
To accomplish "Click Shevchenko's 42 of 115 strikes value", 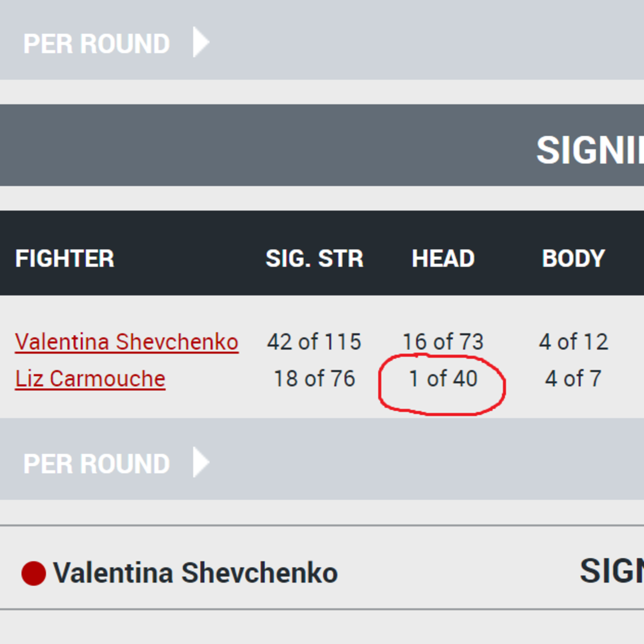I will tap(314, 342).
